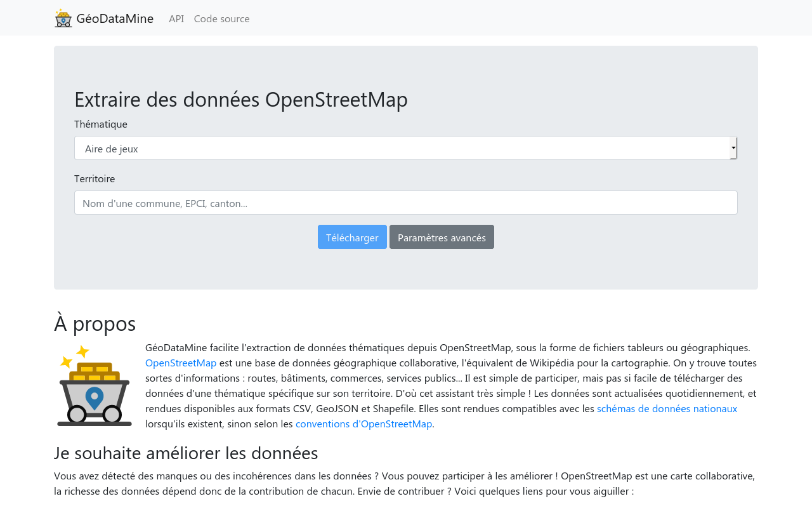The width and height of the screenshot is (812, 508).
Task: Focus the Territoire input field
Action: pyautogui.click(x=406, y=203)
